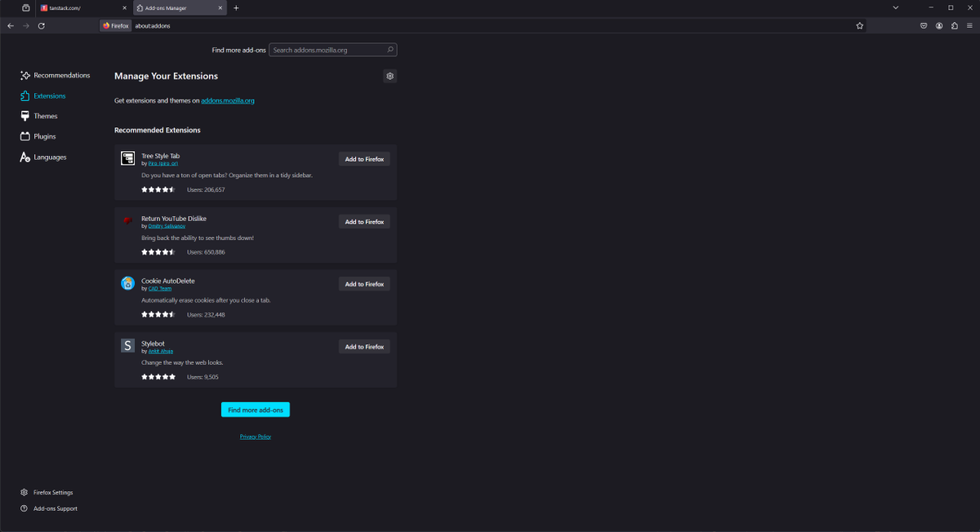Open Recommendations in the sidebar
The width and height of the screenshot is (980, 532).
click(x=56, y=75)
